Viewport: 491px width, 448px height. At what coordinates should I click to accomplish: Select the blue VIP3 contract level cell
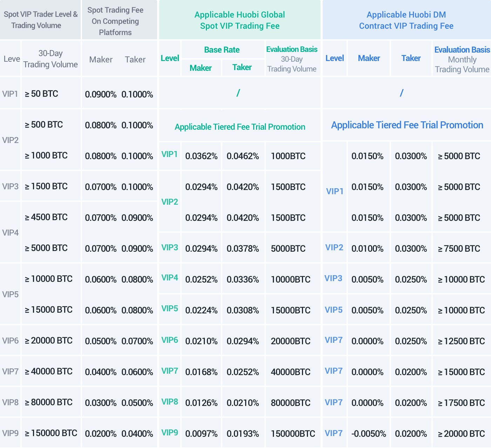(334, 278)
